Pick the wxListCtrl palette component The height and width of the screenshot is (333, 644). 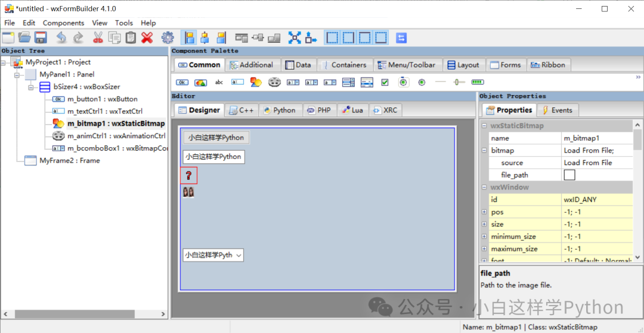tap(367, 82)
